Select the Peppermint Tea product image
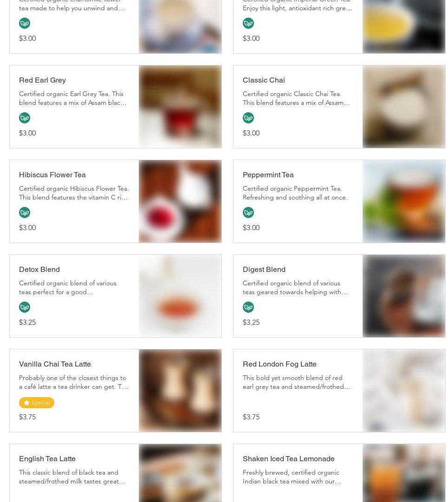The width and height of the screenshot is (448, 502). point(404,201)
